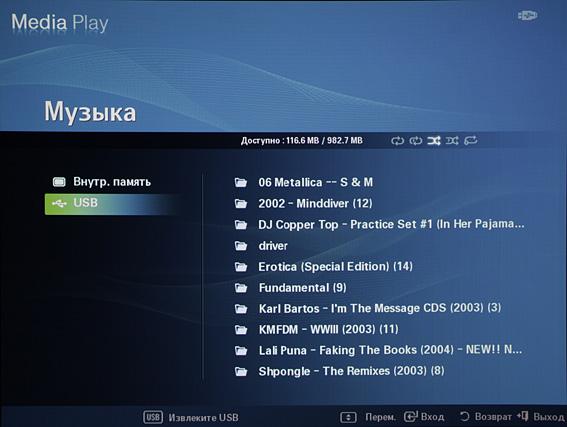Open 'DJ Copper Top - Practice Set #1' name
567x427 pixels.
[x=391, y=225]
